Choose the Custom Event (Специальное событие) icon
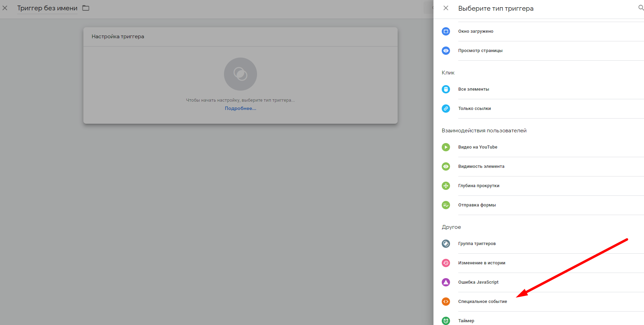This screenshot has height=325, width=644. pyautogui.click(x=446, y=302)
